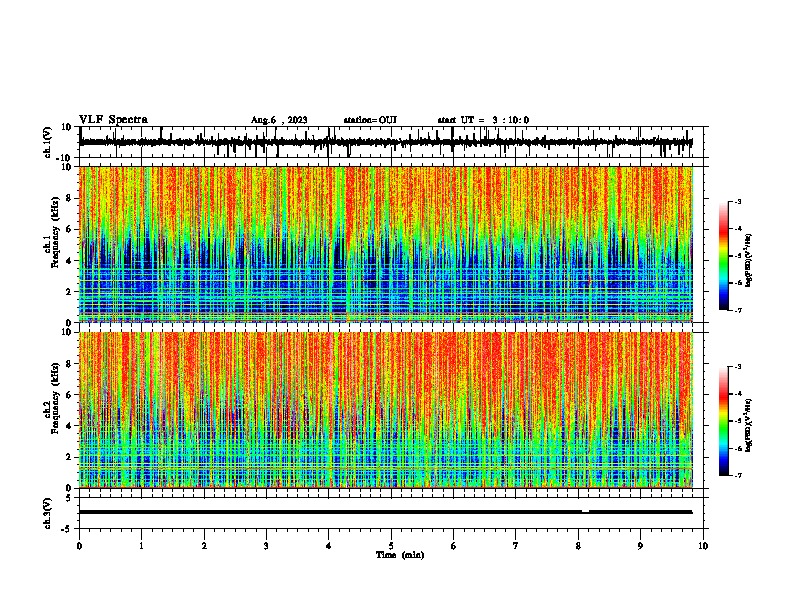Image resolution: width=792 pixels, height=612 pixels.
Task: Click the ch.1 colorbar '-3' label
Action: (737, 201)
